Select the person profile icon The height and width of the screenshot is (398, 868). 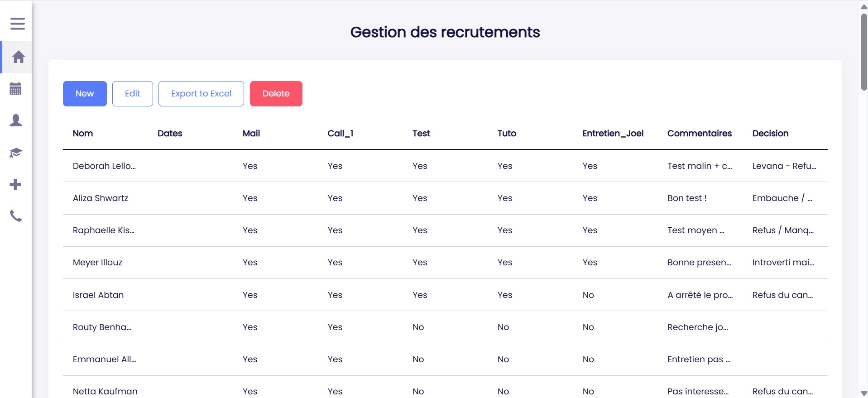[16, 120]
